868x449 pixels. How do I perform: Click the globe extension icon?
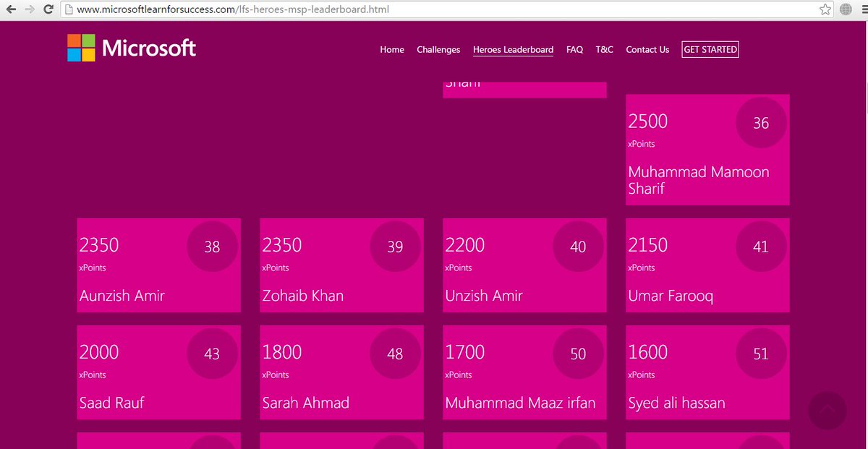point(846,10)
